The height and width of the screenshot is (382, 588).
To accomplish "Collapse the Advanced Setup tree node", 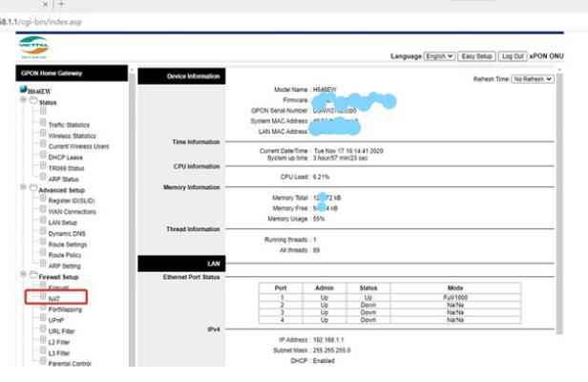I will [23, 189].
